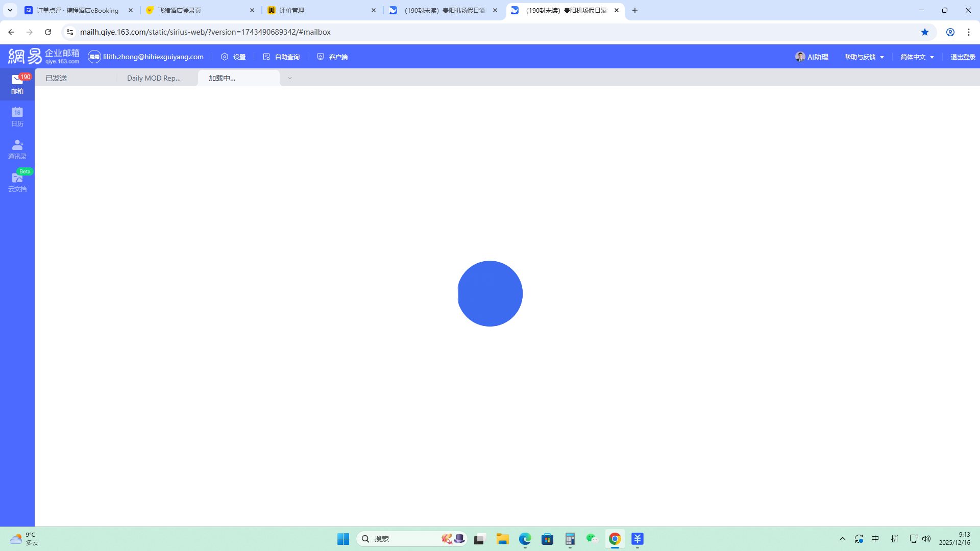Open the WeChat icon in the taskbar

pos(592,539)
